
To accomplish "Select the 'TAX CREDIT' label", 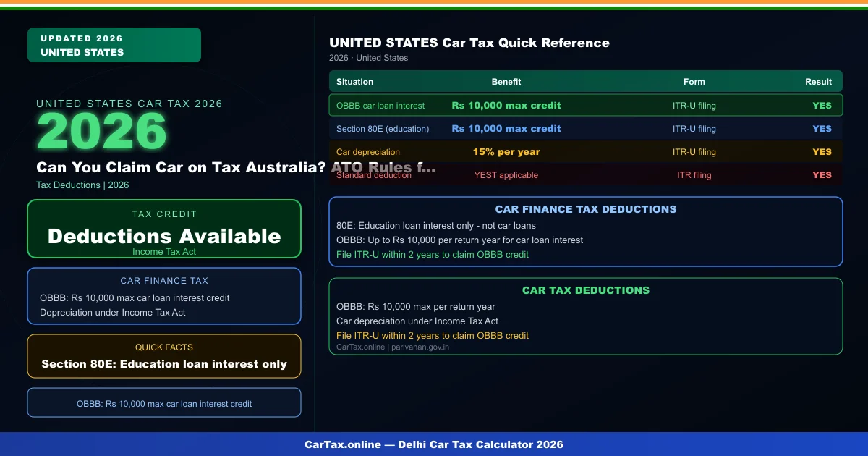I will [164, 214].
